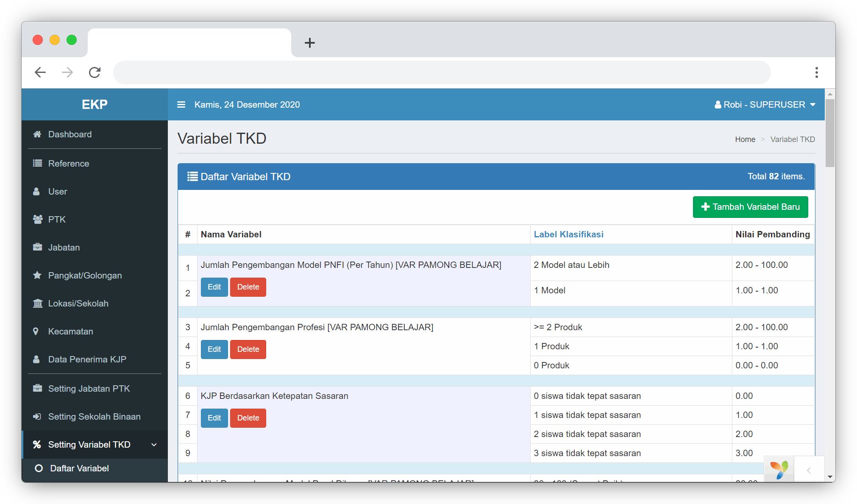Click the Yii debug toolbar logo

click(779, 469)
